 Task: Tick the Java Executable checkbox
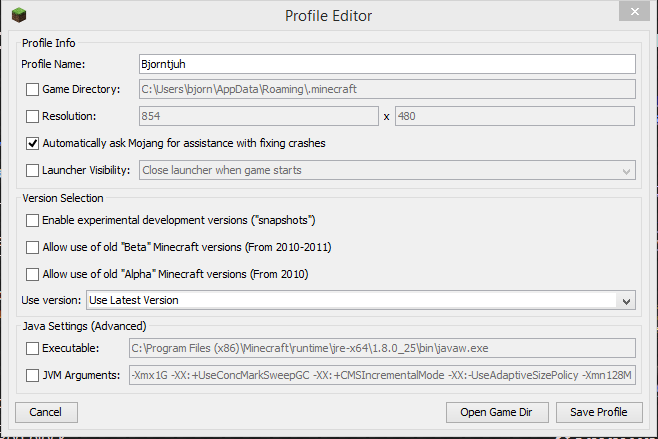[32, 348]
